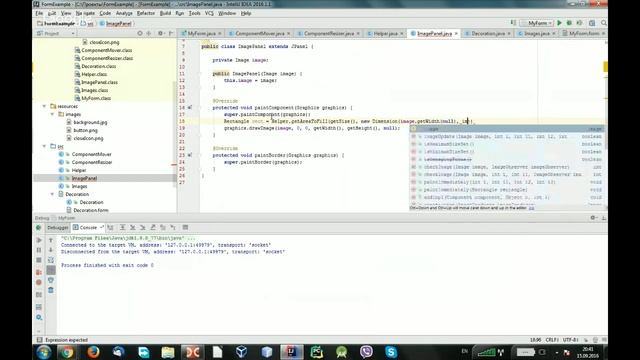Select ComponentMover class under src
Viewport: 640px width, 360px height.
point(91,154)
